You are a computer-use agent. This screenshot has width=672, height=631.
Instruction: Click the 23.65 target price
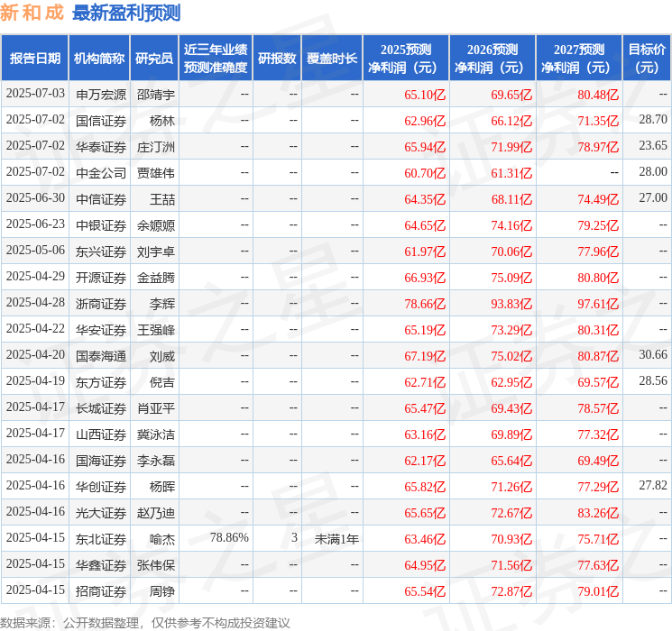(x=653, y=146)
